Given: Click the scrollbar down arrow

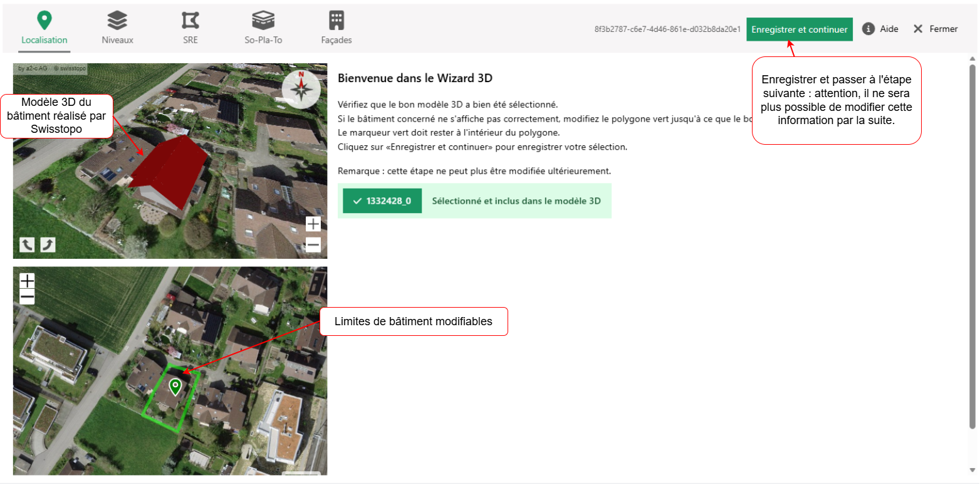Looking at the screenshot, I should pyautogui.click(x=972, y=470).
